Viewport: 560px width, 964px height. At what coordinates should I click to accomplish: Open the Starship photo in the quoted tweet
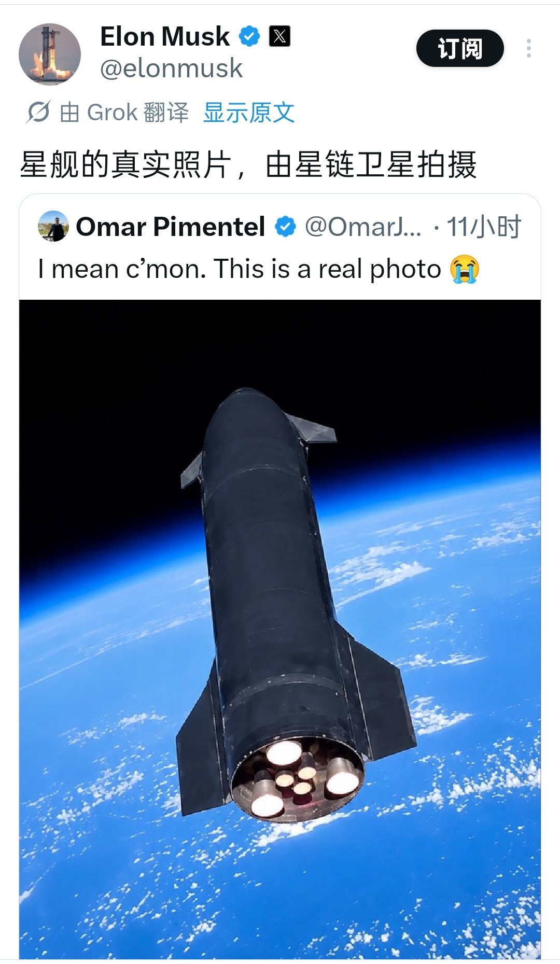[x=280, y=629]
